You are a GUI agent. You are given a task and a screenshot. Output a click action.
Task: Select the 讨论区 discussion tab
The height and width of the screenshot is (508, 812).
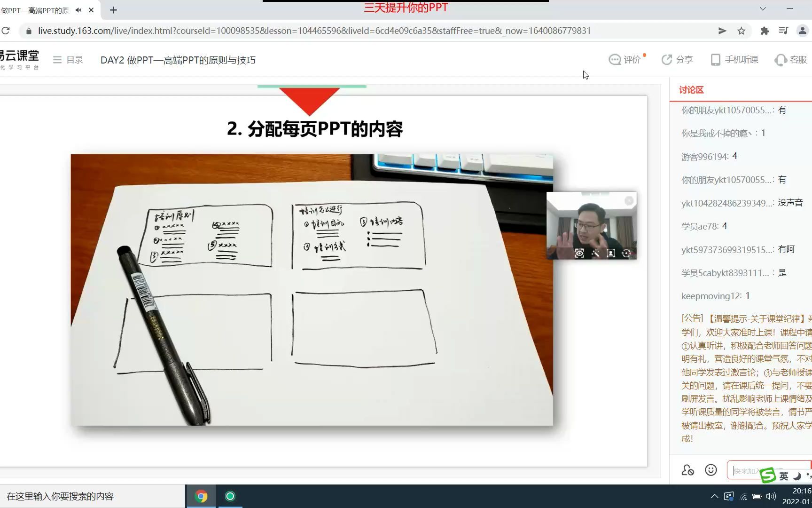tap(691, 89)
